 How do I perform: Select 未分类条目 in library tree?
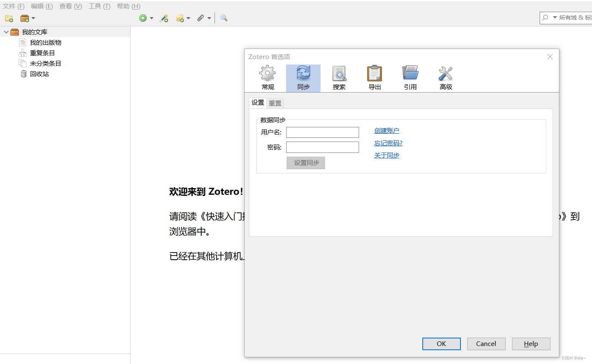[x=46, y=63]
